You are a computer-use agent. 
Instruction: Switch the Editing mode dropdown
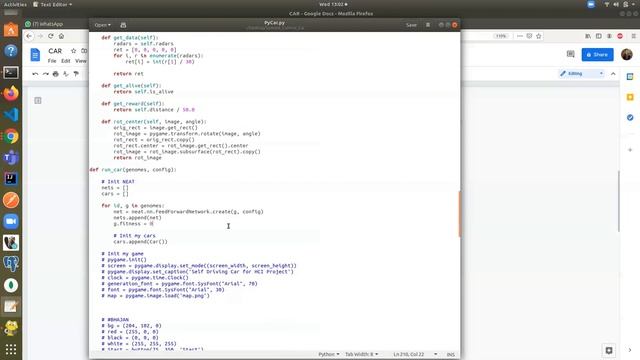pos(582,73)
